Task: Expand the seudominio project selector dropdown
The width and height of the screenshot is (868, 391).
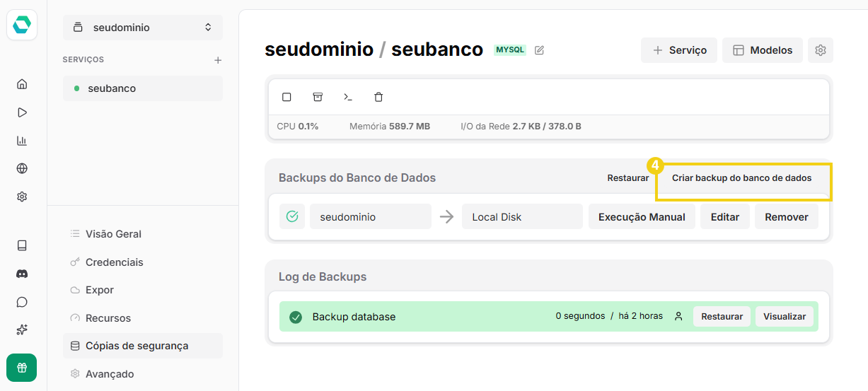Action: (143, 28)
